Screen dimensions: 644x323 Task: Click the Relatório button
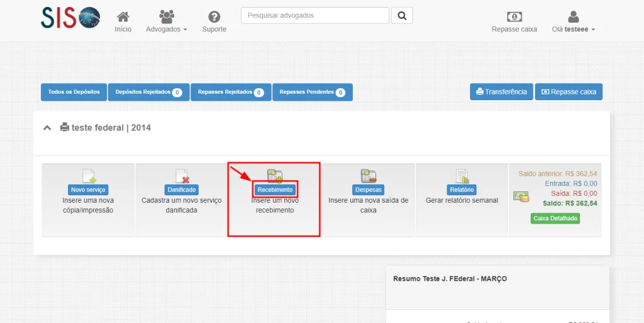[x=462, y=190]
